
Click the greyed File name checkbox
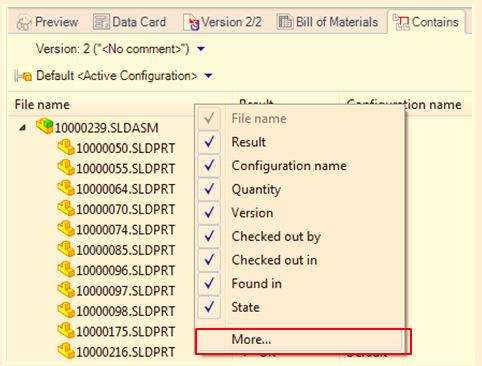pos(209,118)
